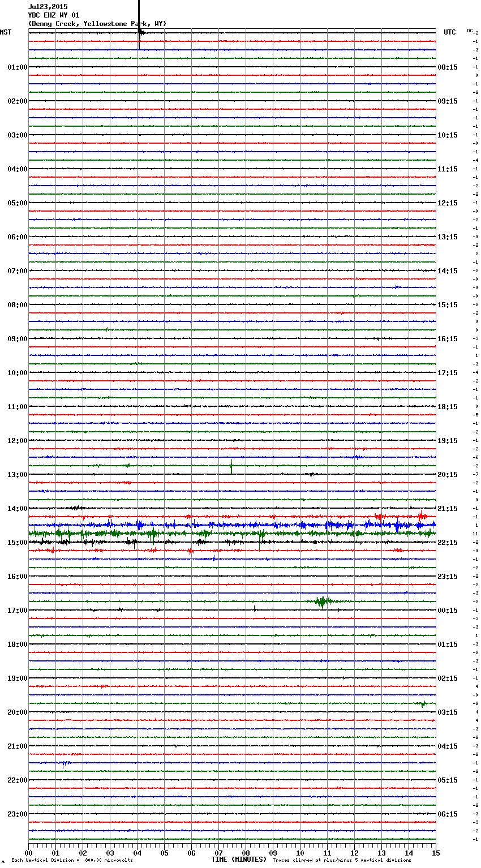Select the 15:00 MST time label

tap(18, 543)
